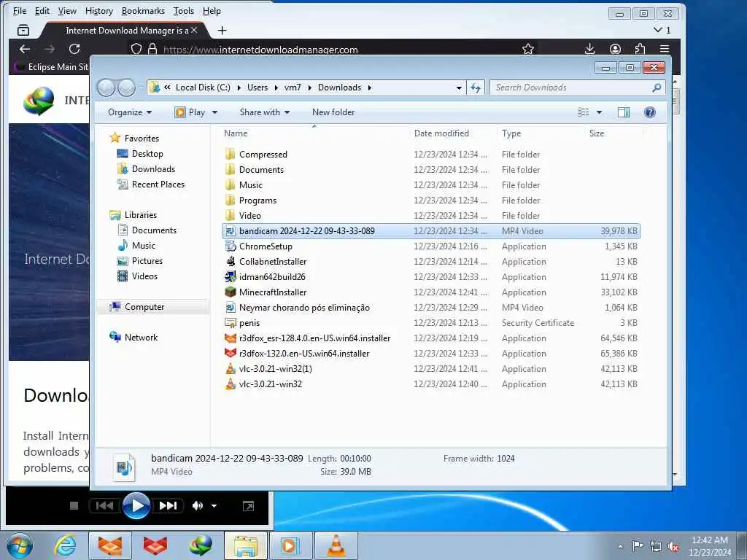Open the Organize dropdown menu
Viewport: 747px width, 560px height.
pos(130,112)
